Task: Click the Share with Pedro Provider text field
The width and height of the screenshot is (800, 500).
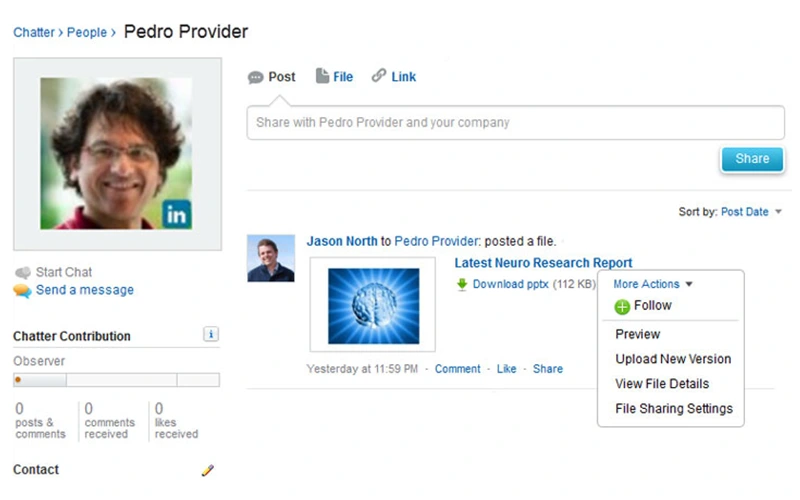Action: (x=515, y=123)
